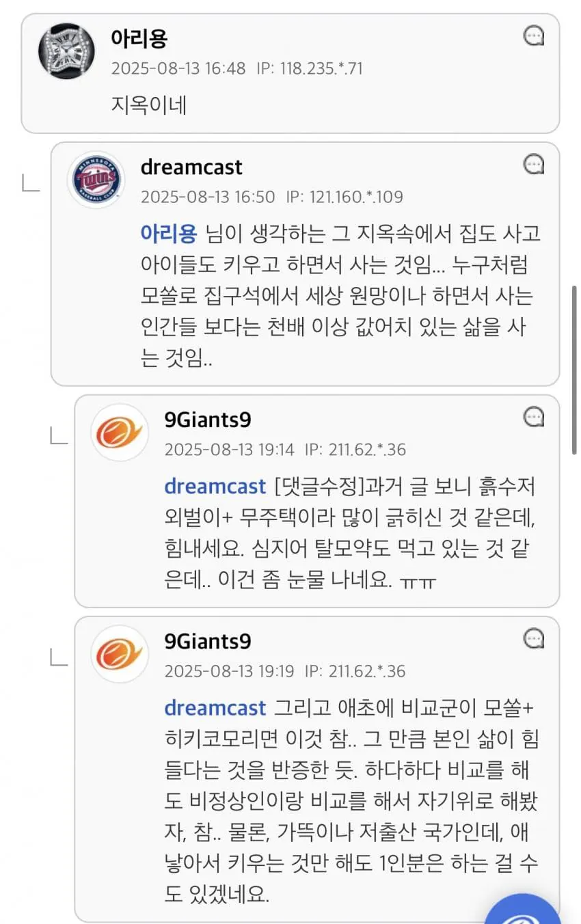The width and height of the screenshot is (581, 924).
Task: Open 아리용's watch profile picture
Action: click(x=66, y=51)
